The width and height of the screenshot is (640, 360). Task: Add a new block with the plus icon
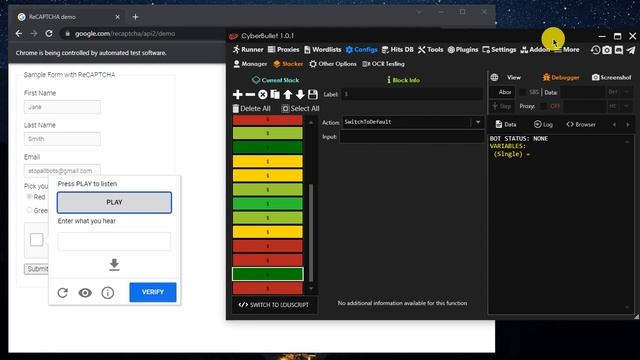coord(238,95)
